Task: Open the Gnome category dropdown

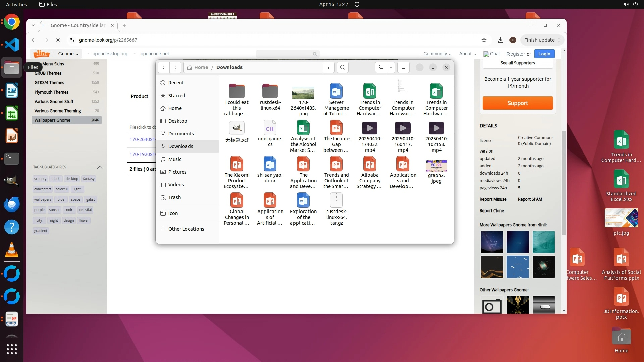Action: tap(68, 54)
